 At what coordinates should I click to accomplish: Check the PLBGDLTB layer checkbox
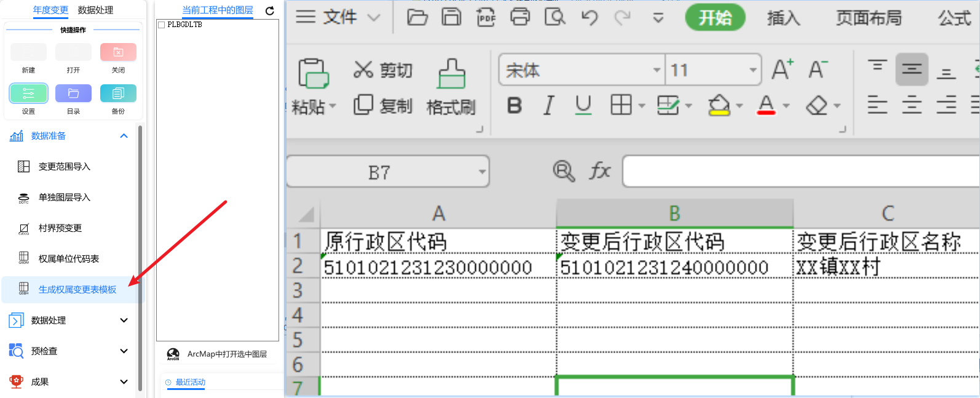pyautogui.click(x=162, y=25)
